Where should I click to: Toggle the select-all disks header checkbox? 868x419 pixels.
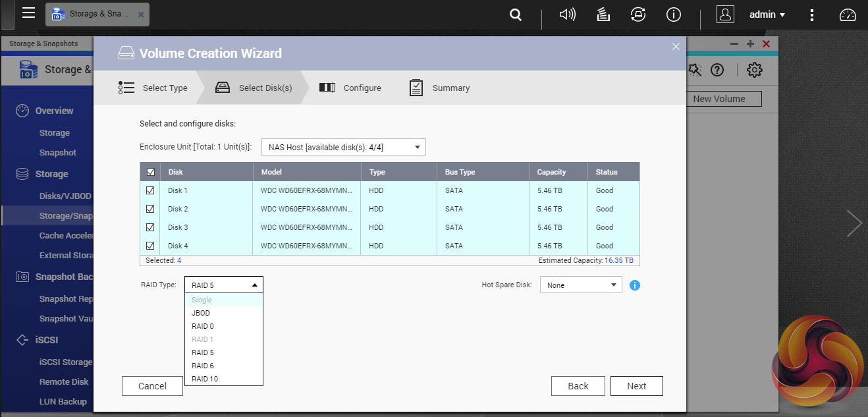(150, 172)
